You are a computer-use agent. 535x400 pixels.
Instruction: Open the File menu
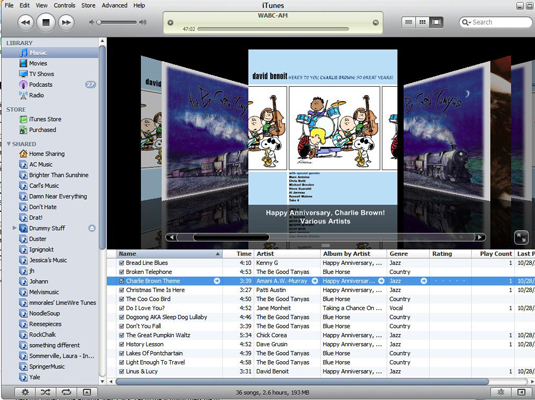pyautogui.click(x=9, y=5)
